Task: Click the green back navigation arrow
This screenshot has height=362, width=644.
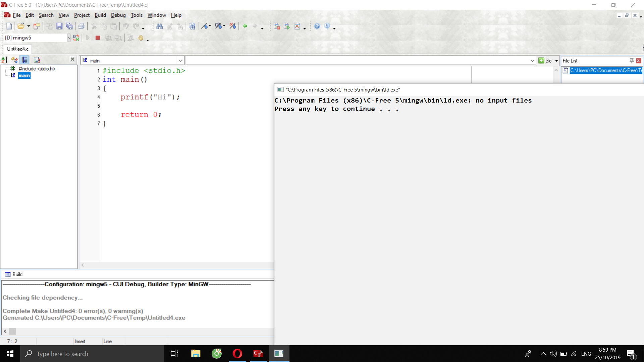Action: pos(245,26)
